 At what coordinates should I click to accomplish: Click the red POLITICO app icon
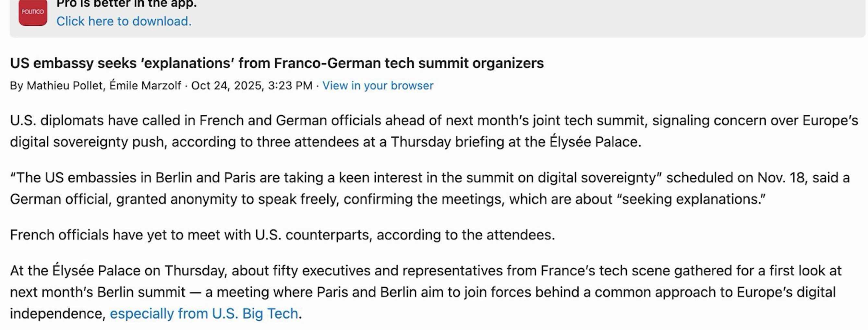point(33,13)
